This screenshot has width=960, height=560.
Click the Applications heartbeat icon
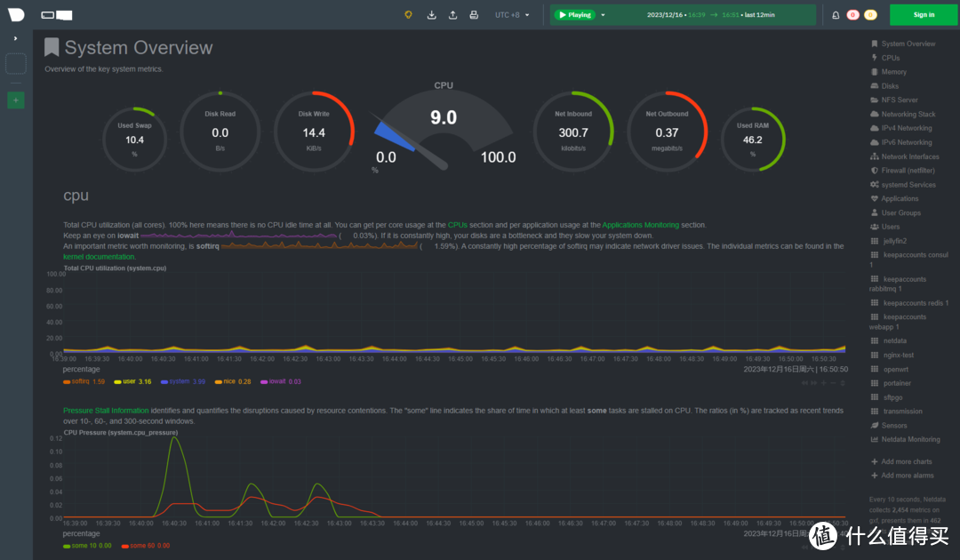click(875, 198)
